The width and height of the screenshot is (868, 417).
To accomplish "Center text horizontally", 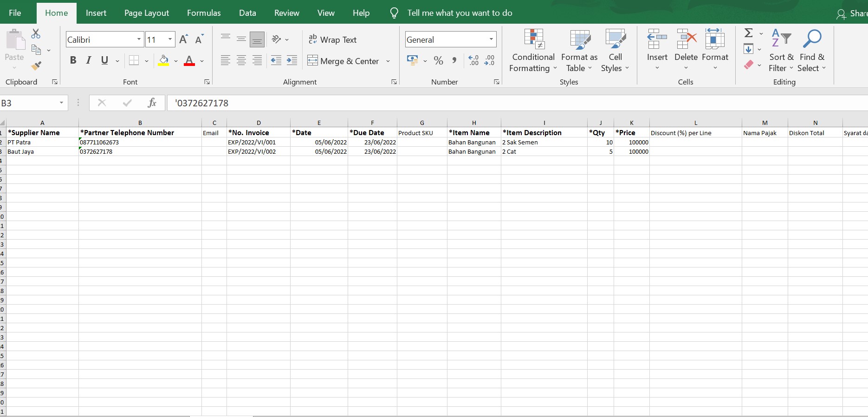I will 241,60.
